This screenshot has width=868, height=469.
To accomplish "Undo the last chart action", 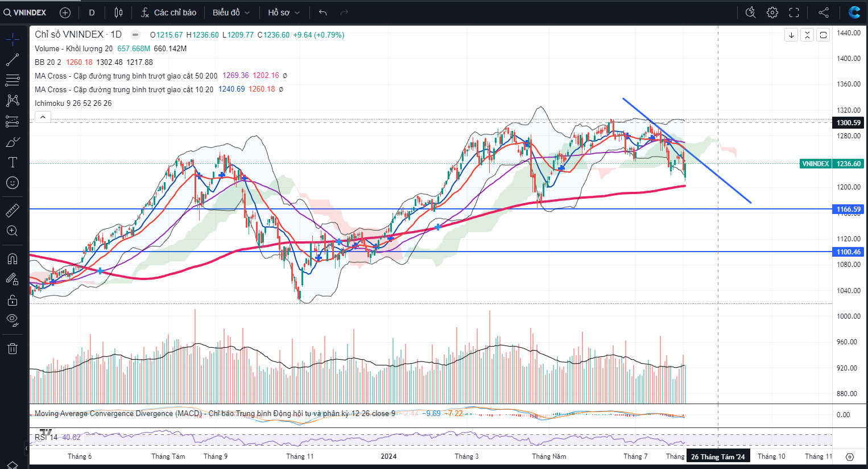I will 323,13.
